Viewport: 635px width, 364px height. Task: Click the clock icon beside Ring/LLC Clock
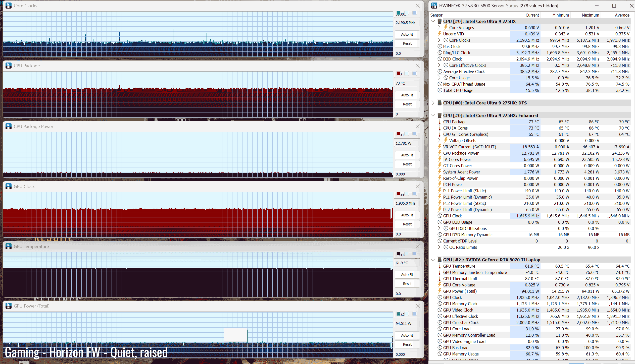pos(439,53)
